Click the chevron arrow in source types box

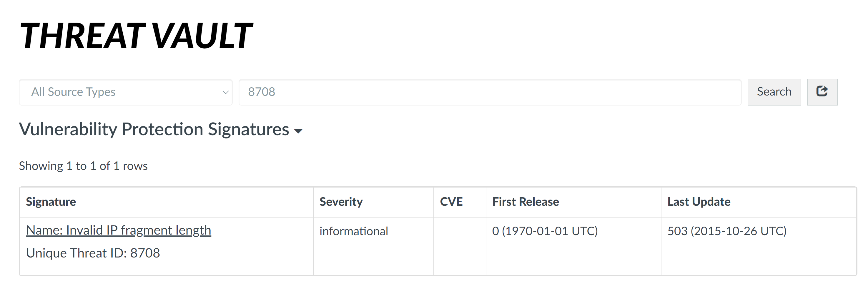coord(225,92)
